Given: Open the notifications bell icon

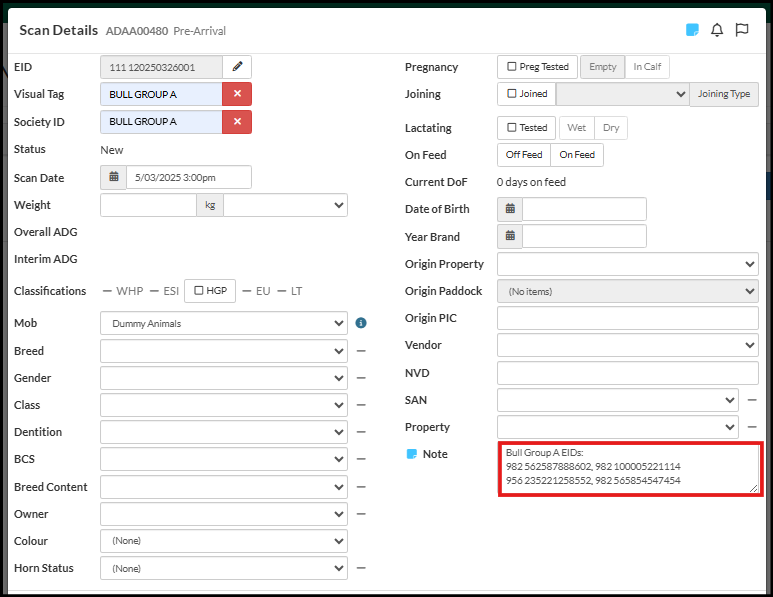Looking at the screenshot, I should pos(717,30).
